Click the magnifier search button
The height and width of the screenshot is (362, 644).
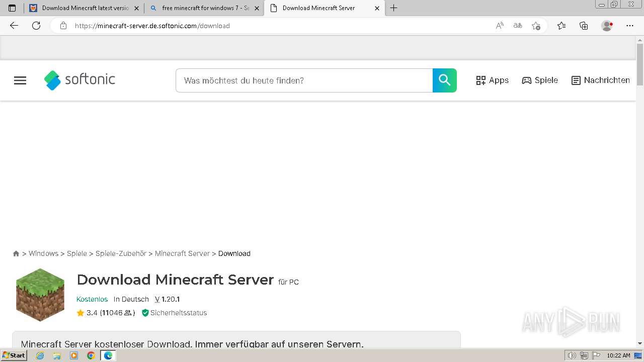coord(445,80)
